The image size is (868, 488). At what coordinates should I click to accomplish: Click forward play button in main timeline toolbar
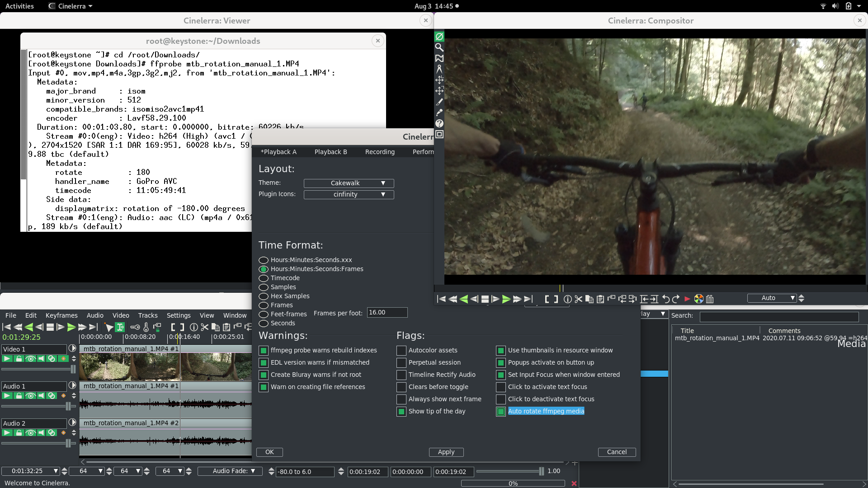coord(71,327)
